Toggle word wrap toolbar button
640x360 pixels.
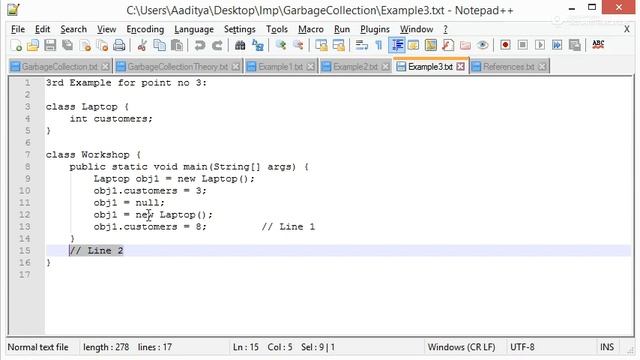click(x=361, y=45)
